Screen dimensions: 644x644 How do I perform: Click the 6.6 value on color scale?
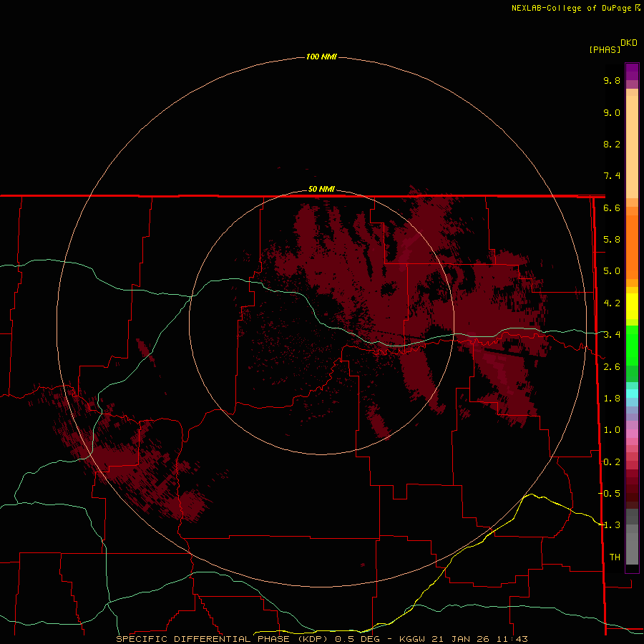[x=612, y=208]
